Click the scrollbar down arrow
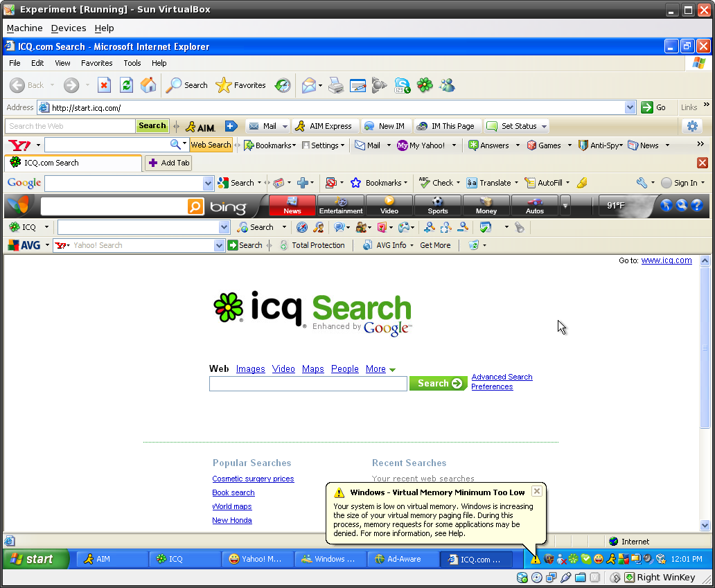 tap(705, 525)
